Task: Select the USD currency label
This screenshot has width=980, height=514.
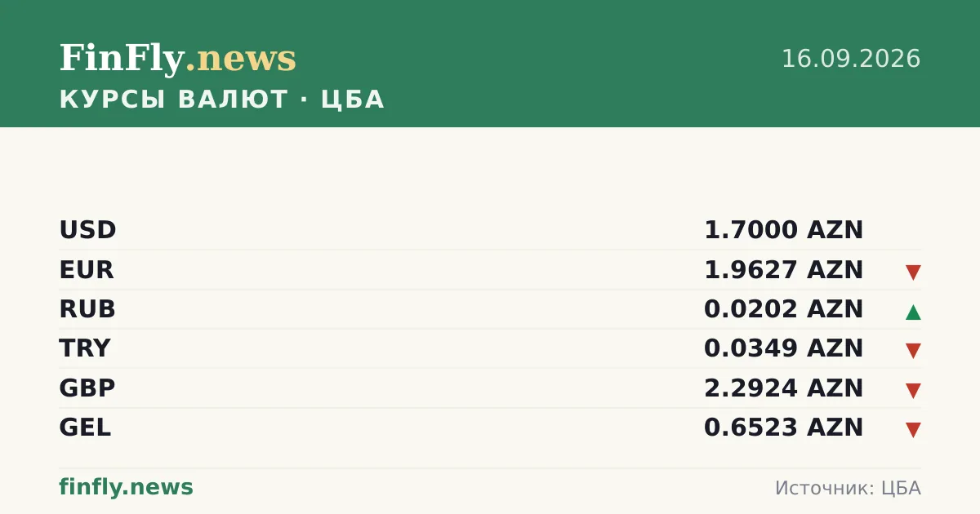Action: click(x=87, y=230)
